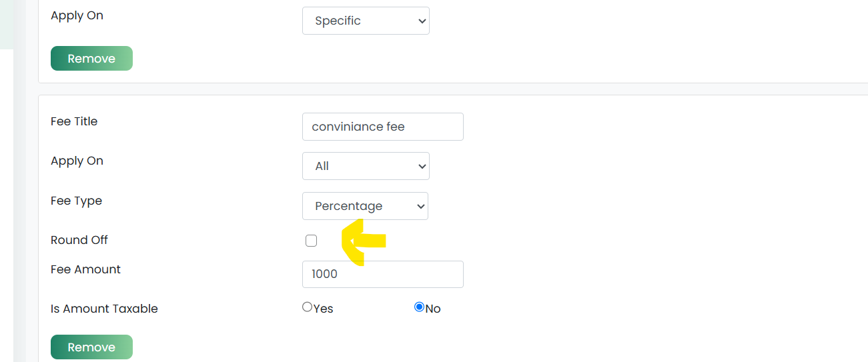
Task: Open the Apply On dropdown showing Specific
Action: (366, 21)
